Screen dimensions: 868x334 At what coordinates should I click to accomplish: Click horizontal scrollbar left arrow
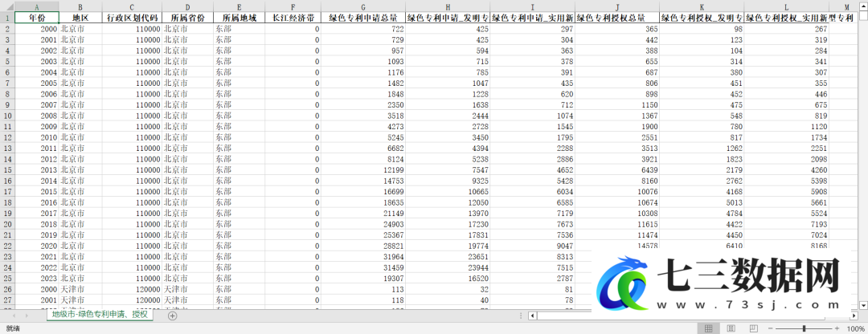(533, 316)
